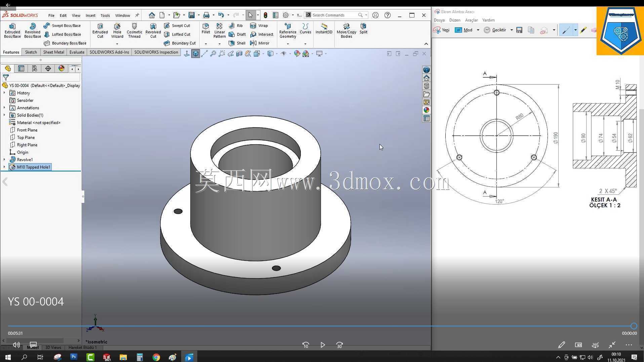
Task: Expand the Solid Bodies(1) node
Action: [x=4, y=115]
